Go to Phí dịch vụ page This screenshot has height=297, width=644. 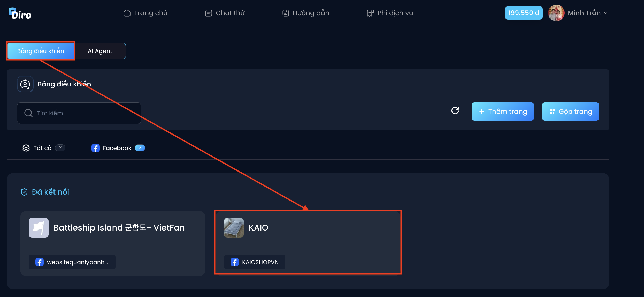[390, 13]
